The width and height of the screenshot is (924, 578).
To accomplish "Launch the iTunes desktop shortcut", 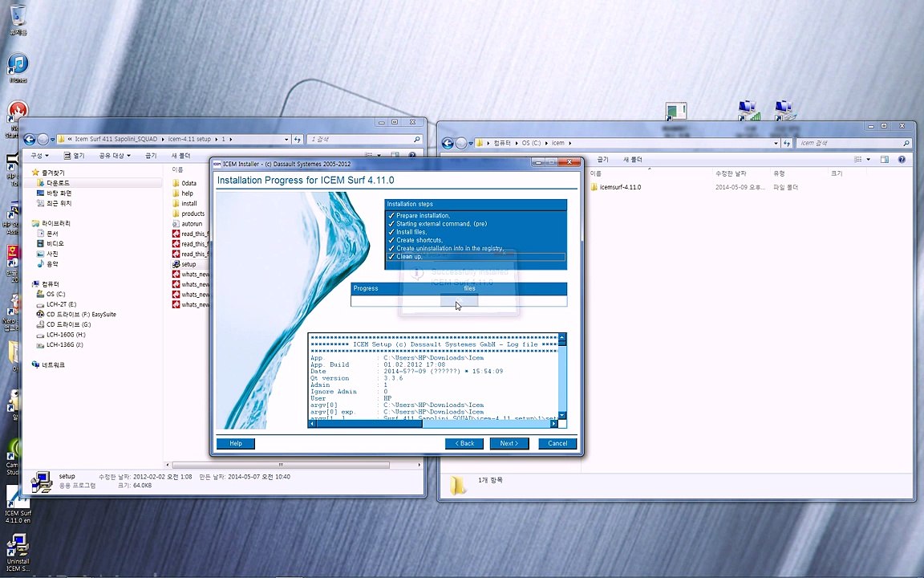I will pos(18,67).
